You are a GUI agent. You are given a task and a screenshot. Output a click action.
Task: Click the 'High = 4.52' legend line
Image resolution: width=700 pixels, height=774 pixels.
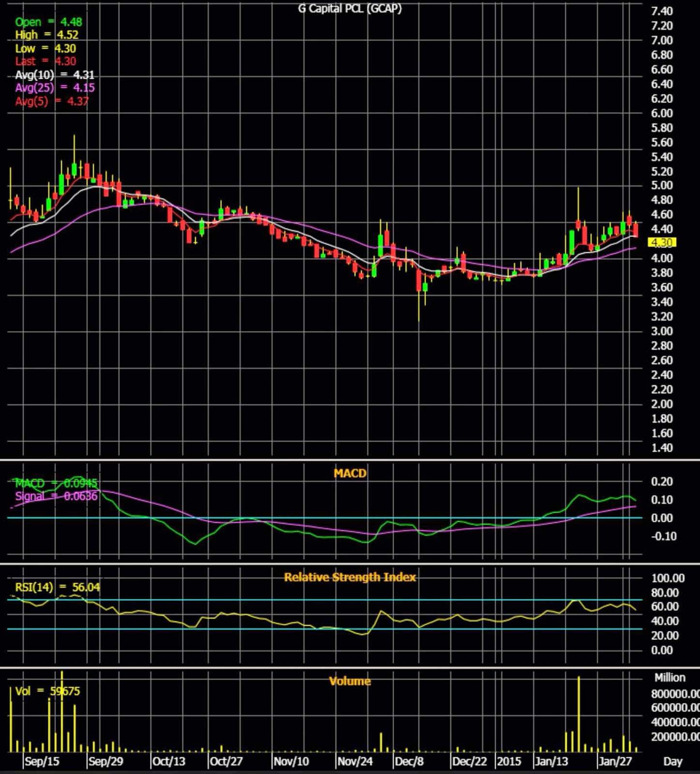pyautogui.click(x=46, y=35)
